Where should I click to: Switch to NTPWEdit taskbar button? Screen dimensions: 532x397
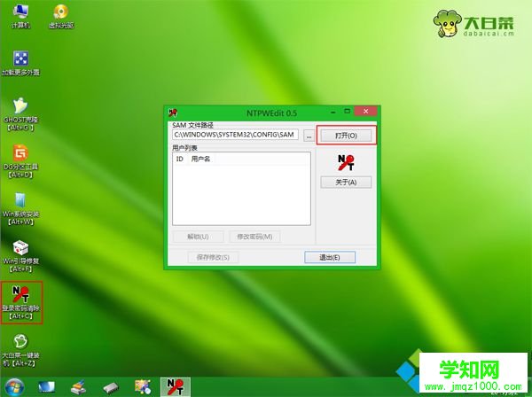175,387
